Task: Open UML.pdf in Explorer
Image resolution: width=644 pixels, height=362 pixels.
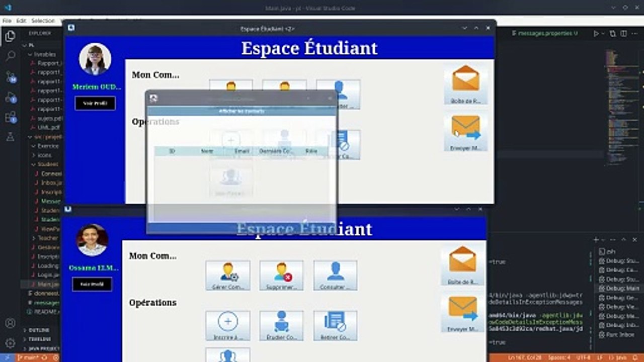Action: [49, 128]
